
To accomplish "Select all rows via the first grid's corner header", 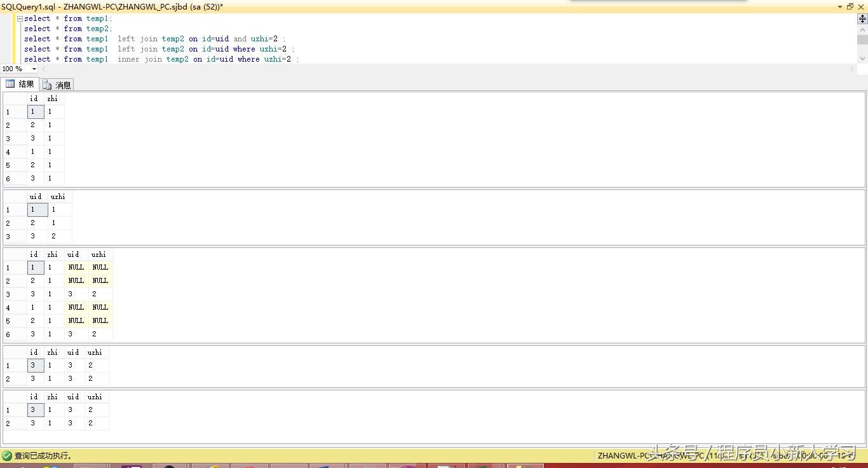I will coord(14,98).
